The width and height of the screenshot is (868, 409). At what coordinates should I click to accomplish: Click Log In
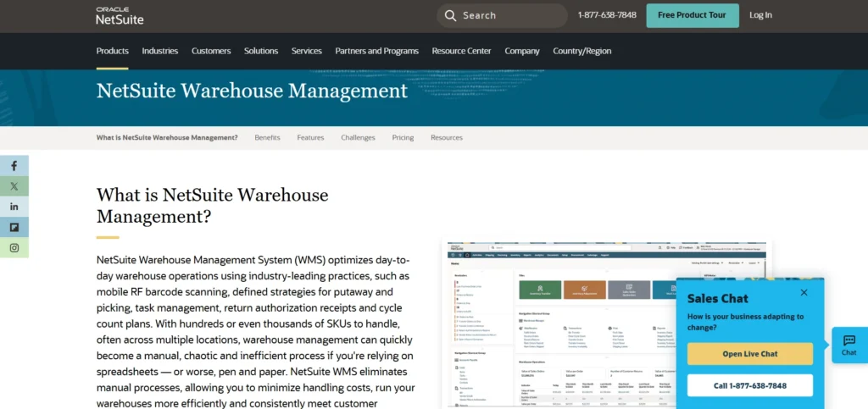pyautogui.click(x=760, y=15)
